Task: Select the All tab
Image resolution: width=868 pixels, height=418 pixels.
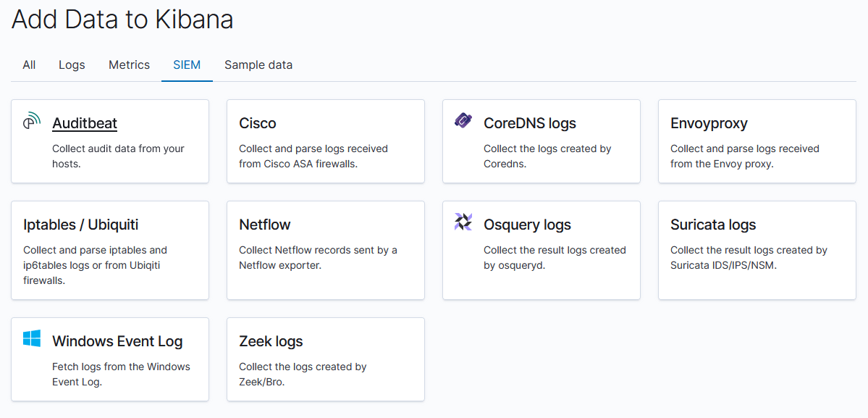Action: 29,64
